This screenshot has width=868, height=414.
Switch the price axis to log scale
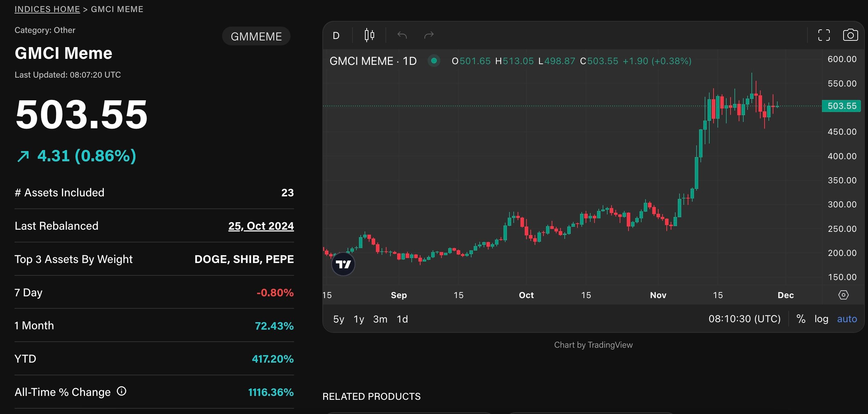click(821, 319)
